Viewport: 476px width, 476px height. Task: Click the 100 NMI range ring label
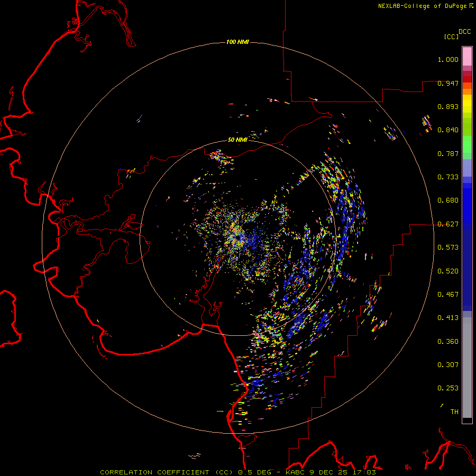[237, 42]
